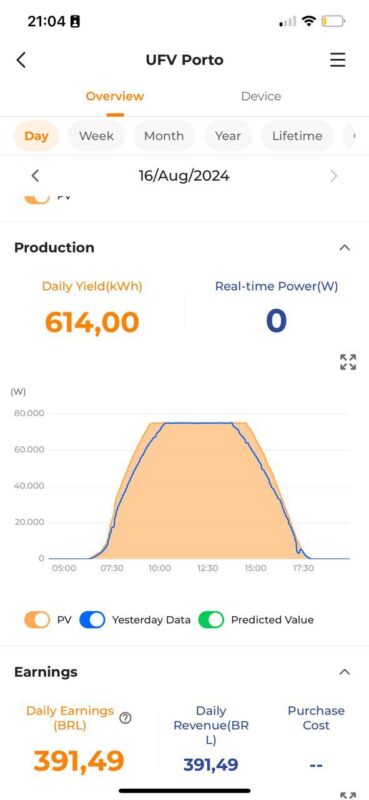This screenshot has height=800, width=369.
Task: Select the Lifetime period button
Action: (x=297, y=136)
